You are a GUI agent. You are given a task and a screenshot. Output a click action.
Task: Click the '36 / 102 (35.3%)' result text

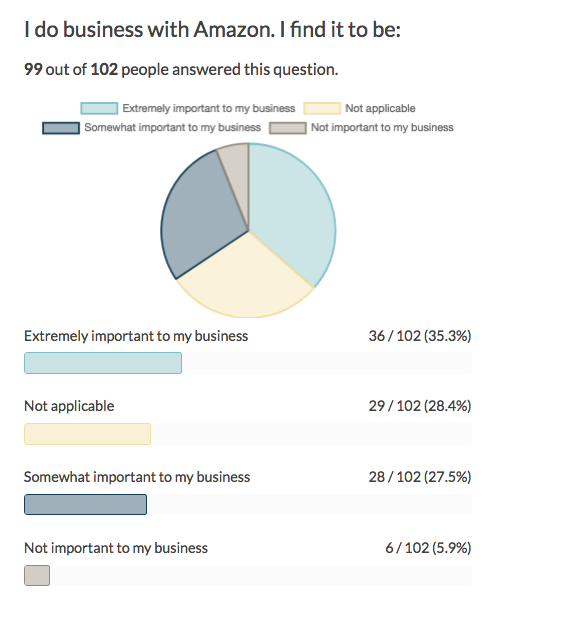click(x=420, y=336)
